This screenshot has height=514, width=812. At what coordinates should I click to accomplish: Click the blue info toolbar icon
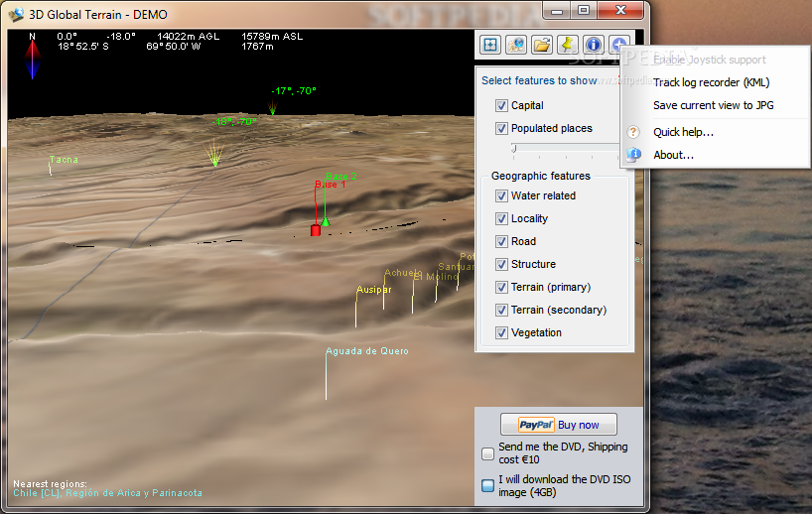pyautogui.click(x=594, y=45)
